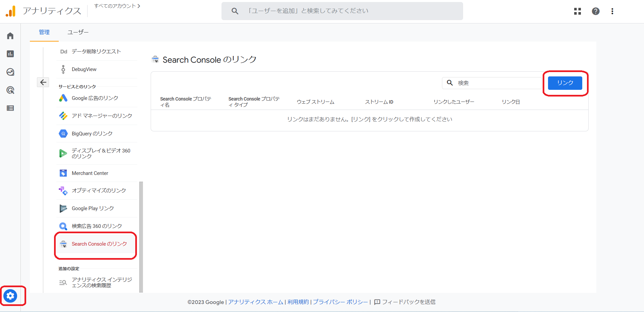Screen dimensions: 644x312
Task: Click the Search Console link icon in sidebar
Action: 63,244
